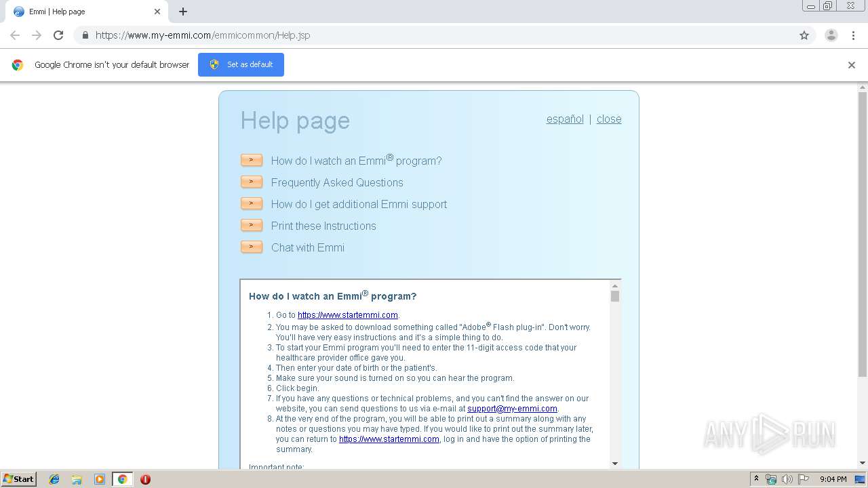868x488 pixels.
Task: Click the orange arrow beside Print these Instructions
Action: [252, 226]
